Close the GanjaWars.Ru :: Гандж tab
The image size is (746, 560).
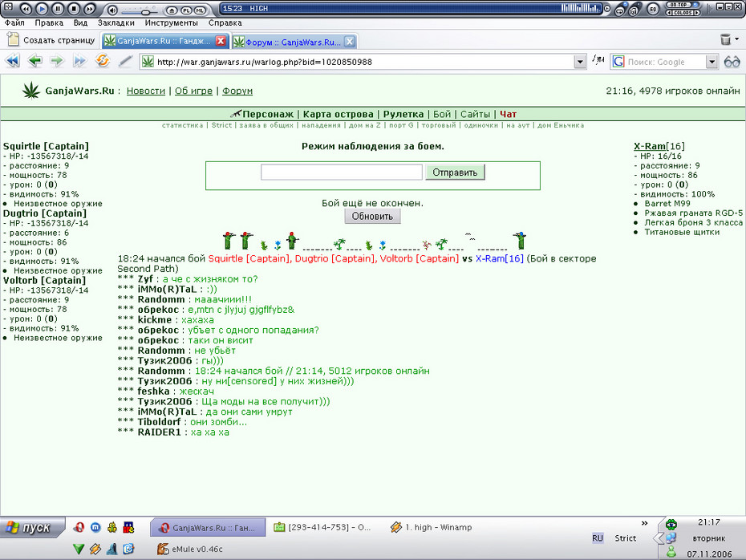[x=221, y=41]
